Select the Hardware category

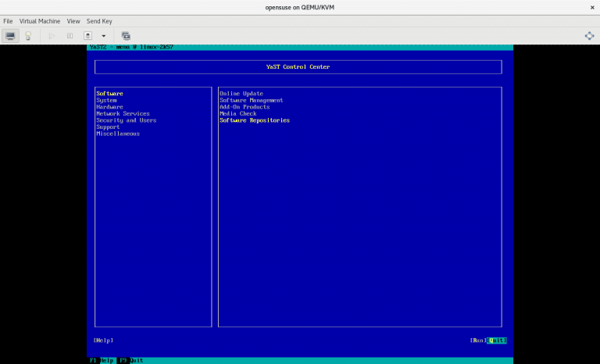pos(109,107)
